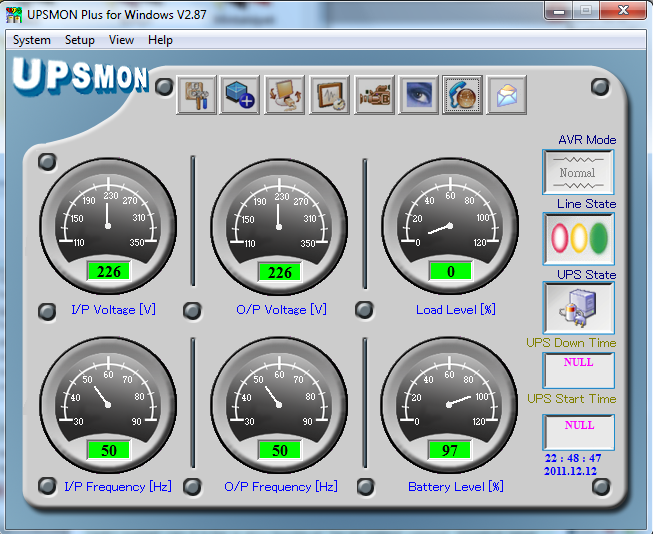Click the computer transfer arrows toolbar icon
The height and width of the screenshot is (534, 653).
click(285, 95)
